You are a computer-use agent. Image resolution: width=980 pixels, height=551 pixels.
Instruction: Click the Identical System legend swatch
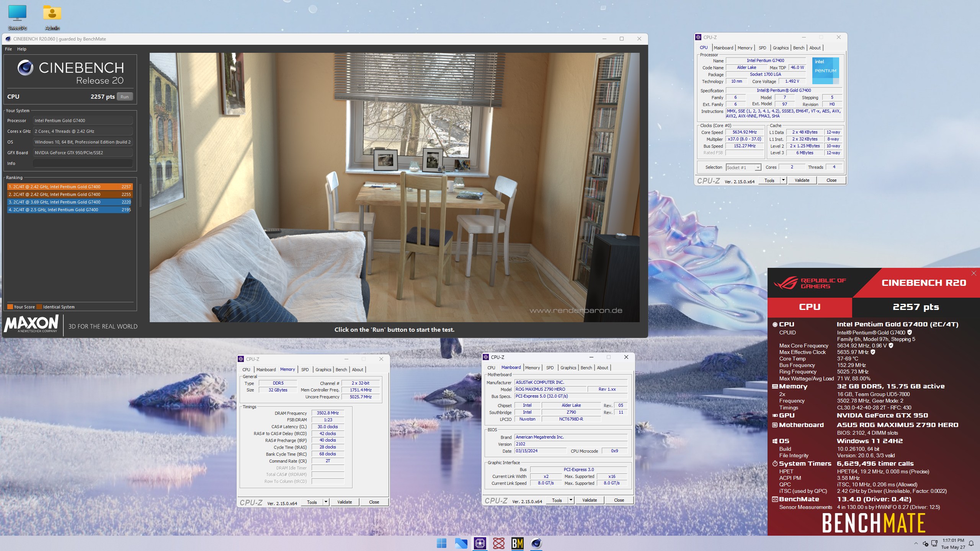pos(39,307)
